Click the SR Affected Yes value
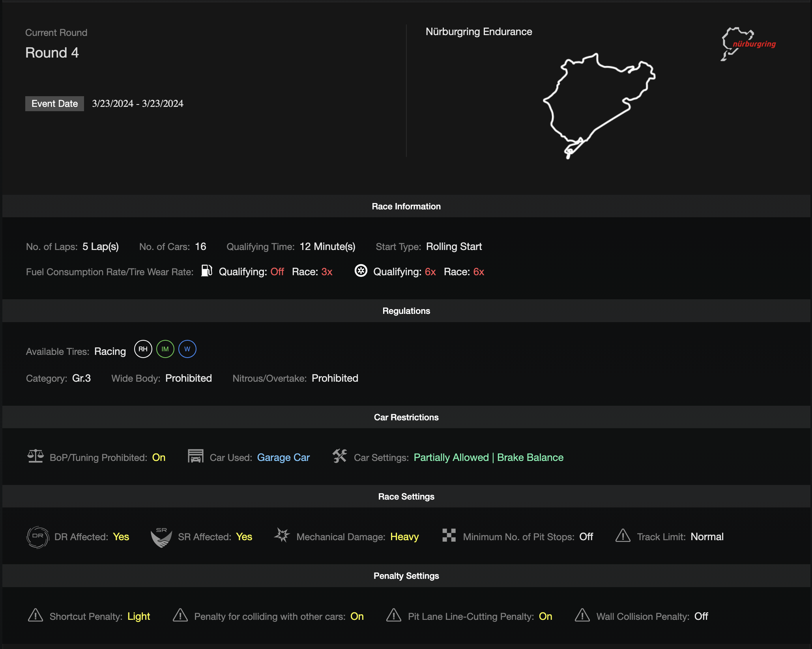 pos(244,537)
